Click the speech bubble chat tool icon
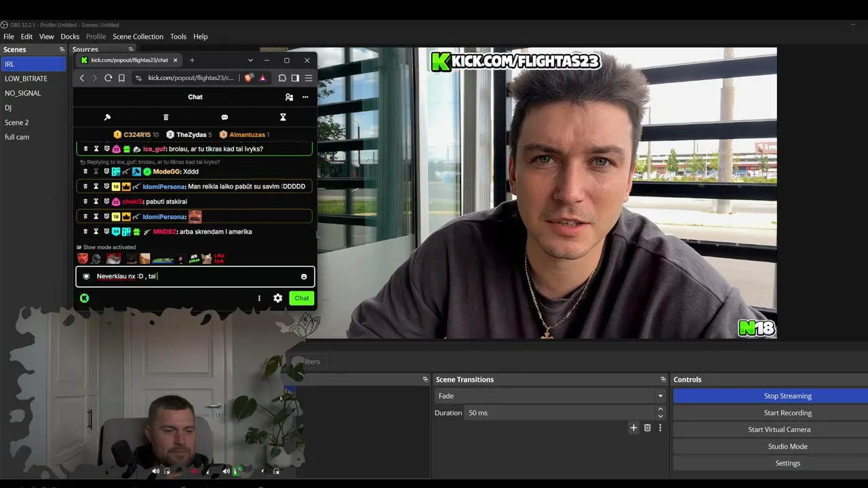 click(224, 117)
